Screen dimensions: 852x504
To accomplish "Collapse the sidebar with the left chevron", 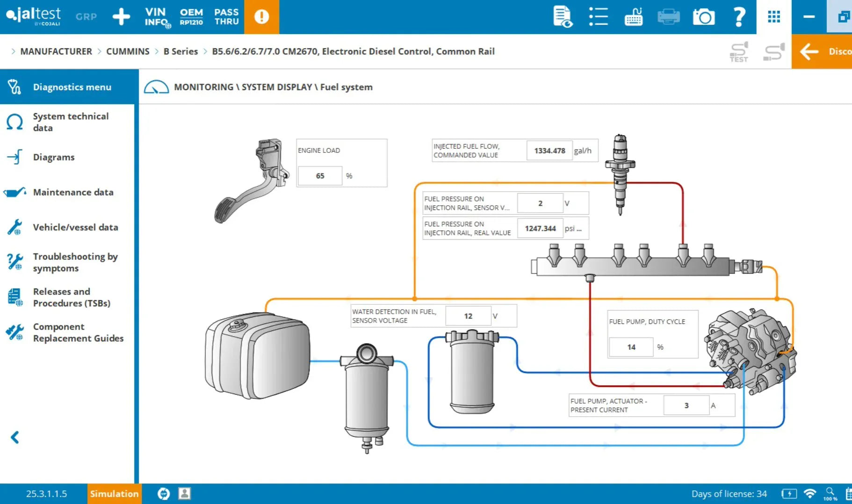I will 14,437.
